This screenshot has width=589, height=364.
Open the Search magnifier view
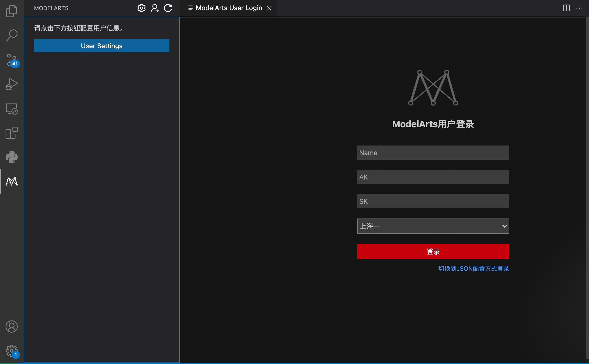click(x=11, y=35)
